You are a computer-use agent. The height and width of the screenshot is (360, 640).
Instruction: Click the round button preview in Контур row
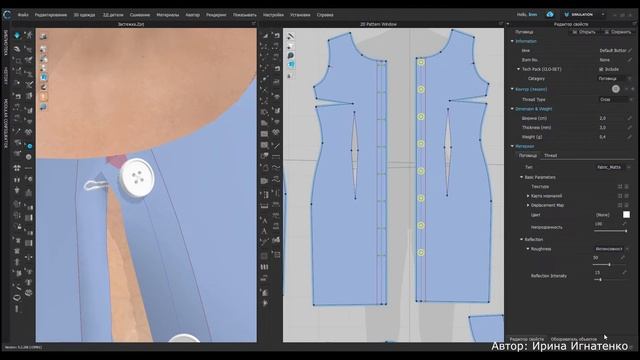616,89
